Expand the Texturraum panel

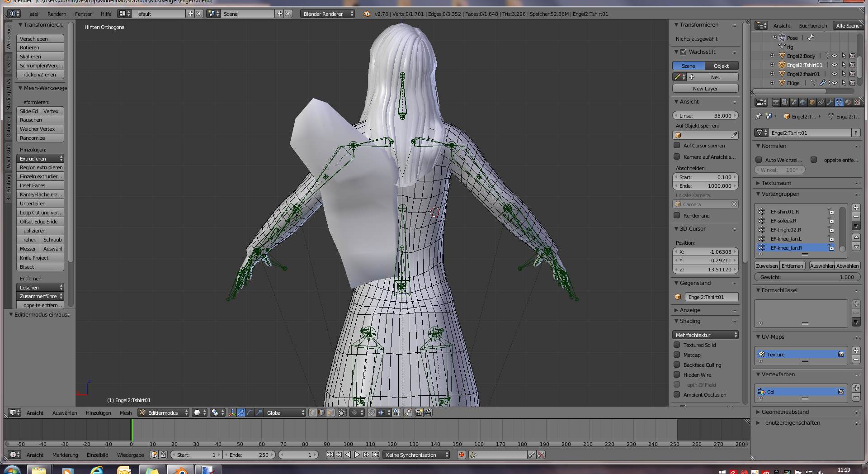pos(776,183)
